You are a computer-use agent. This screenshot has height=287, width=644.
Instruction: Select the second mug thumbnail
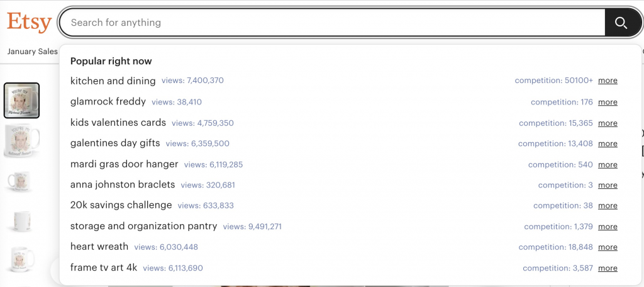[x=22, y=140]
